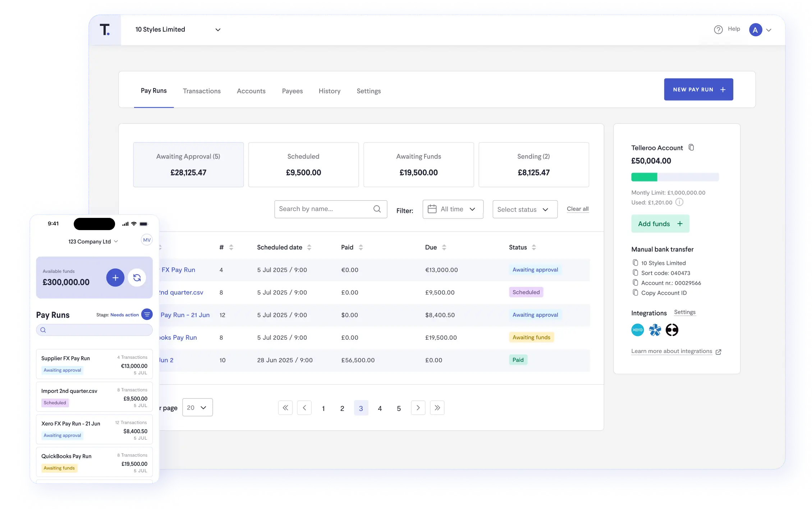Click the black round integration icon
The height and width of the screenshot is (509, 812).
click(672, 330)
